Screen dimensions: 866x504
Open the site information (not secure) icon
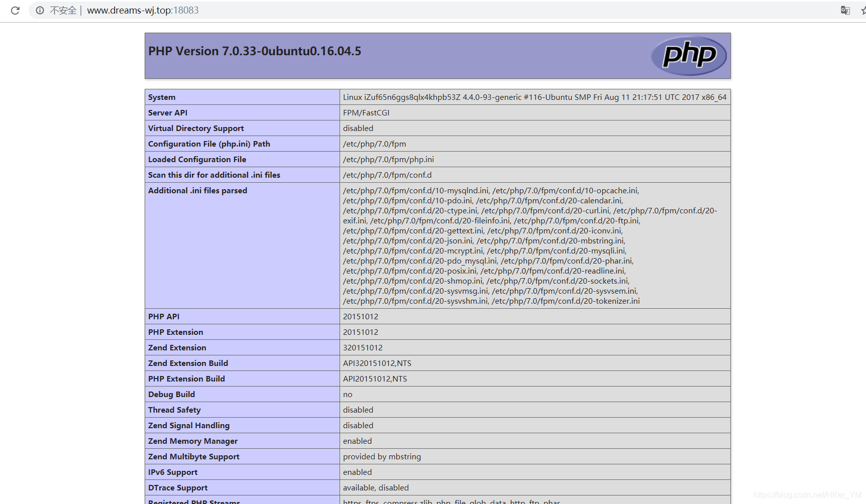[x=40, y=10]
